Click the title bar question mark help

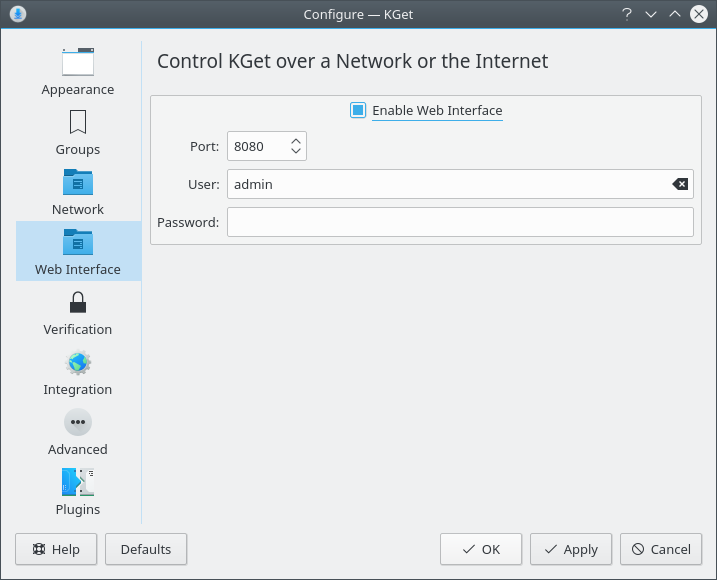click(x=627, y=14)
